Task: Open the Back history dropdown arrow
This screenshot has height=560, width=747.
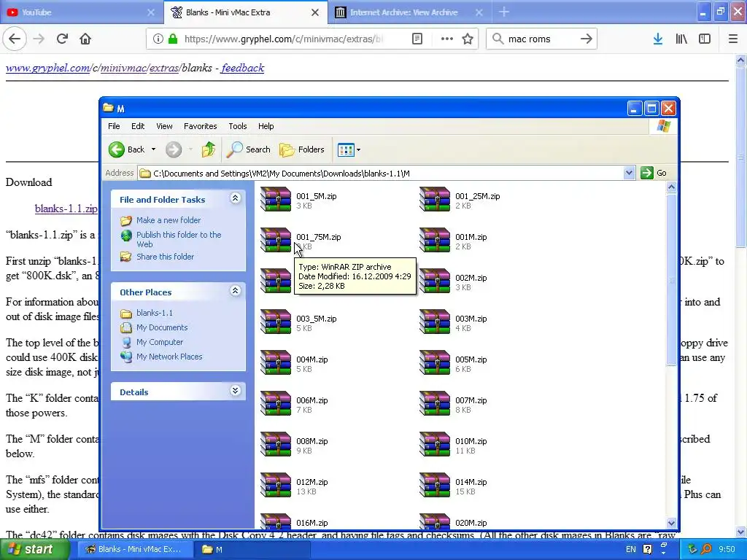Action: point(153,149)
